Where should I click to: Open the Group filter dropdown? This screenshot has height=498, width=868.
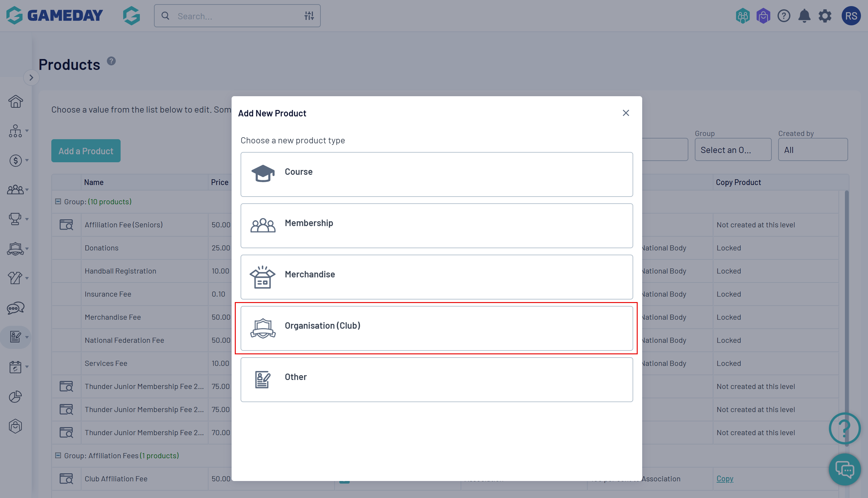[x=733, y=150]
